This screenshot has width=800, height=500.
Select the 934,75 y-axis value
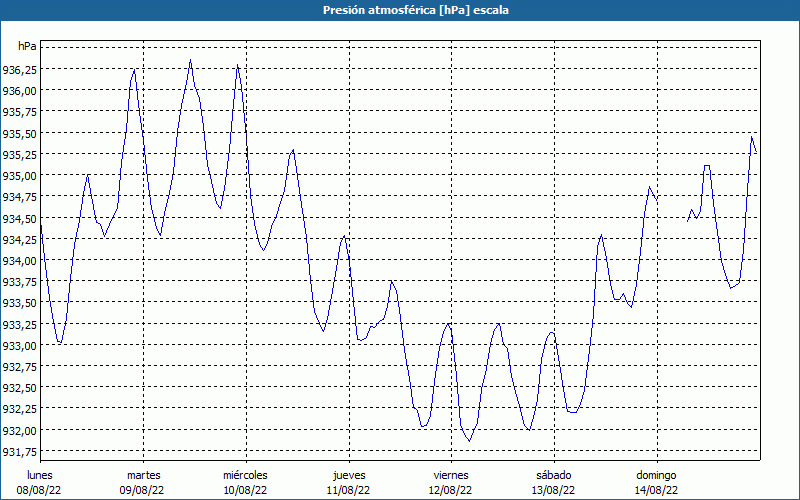(19, 197)
